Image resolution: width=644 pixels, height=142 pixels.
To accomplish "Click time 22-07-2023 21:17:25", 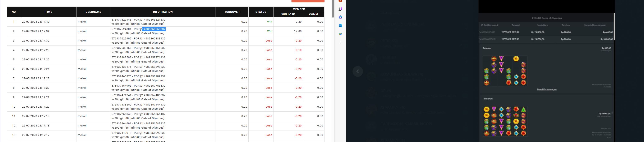I will (x=36, y=59).
